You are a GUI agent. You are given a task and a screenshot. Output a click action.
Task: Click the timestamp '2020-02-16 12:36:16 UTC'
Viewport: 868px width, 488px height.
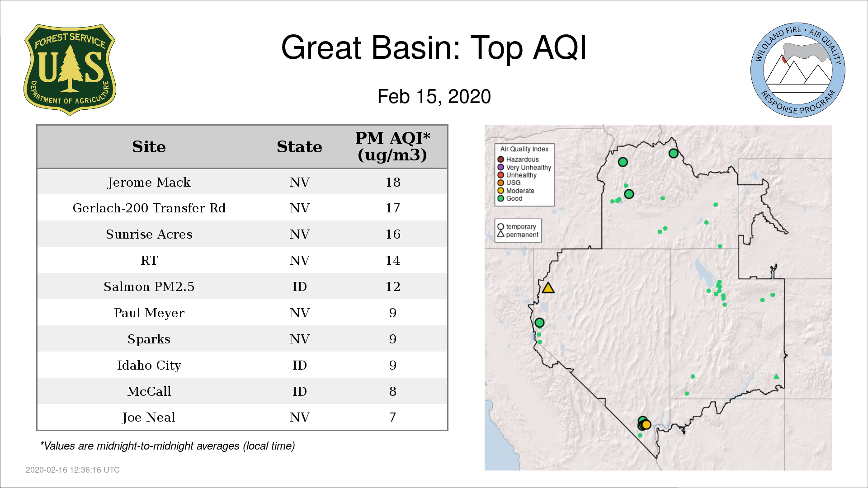[72, 470]
